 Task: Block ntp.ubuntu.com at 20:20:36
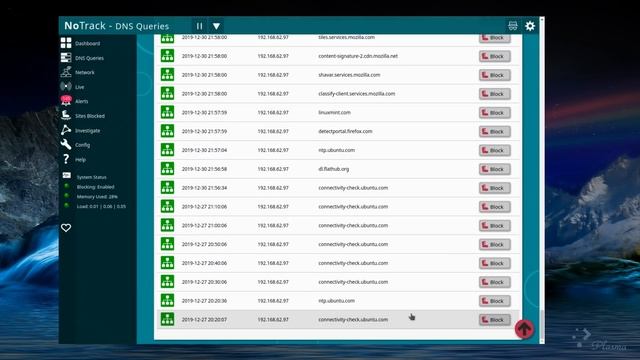pos(495,301)
